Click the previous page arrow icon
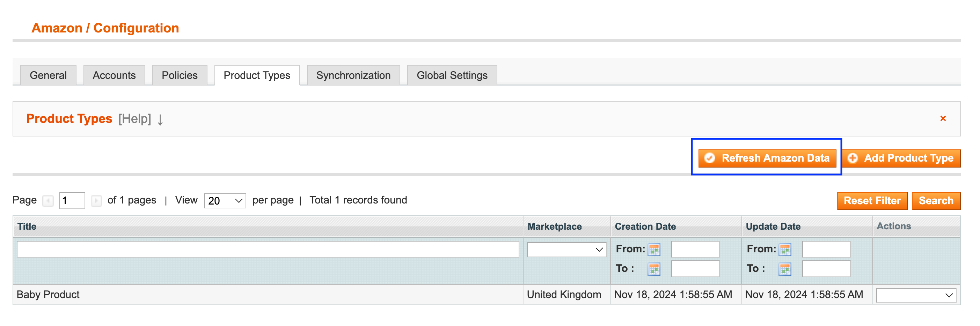The width and height of the screenshot is (980, 326). [48, 200]
